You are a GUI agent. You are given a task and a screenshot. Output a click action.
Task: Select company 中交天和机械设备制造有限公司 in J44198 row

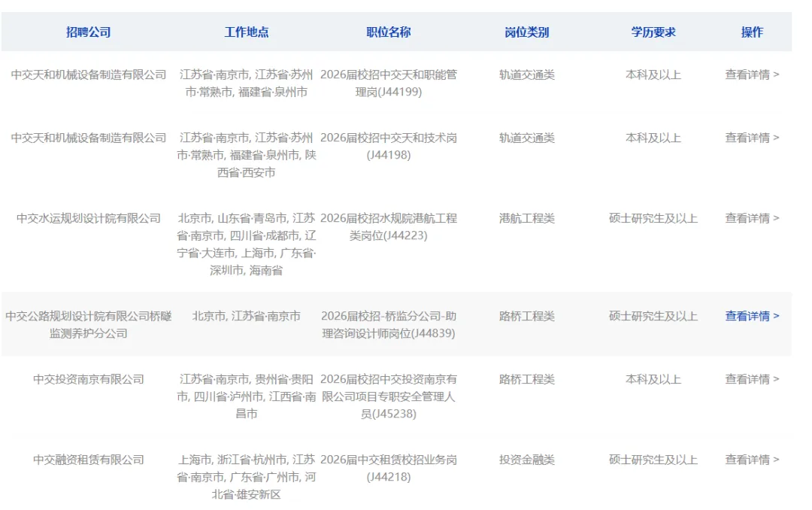pos(89,138)
